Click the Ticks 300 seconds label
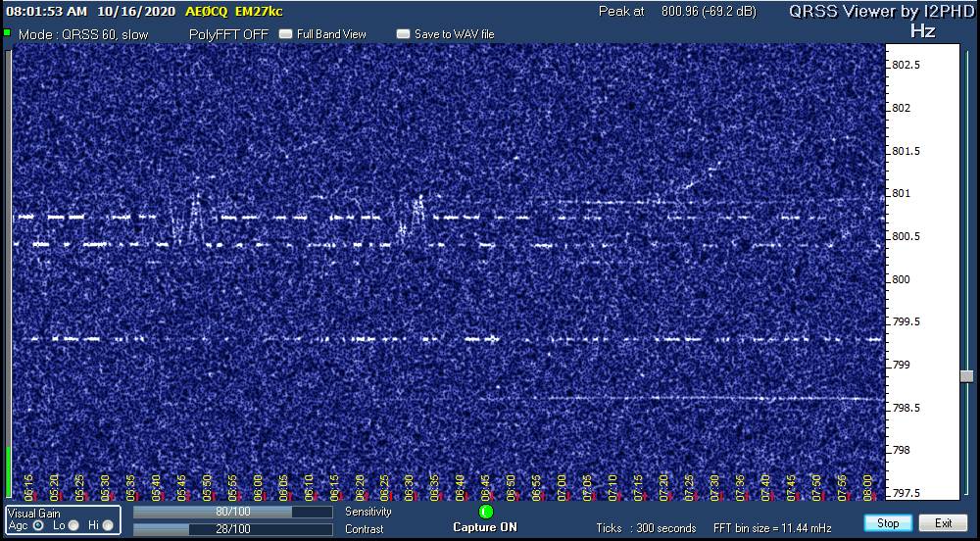The image size is (980, 541). pos(646,528)
